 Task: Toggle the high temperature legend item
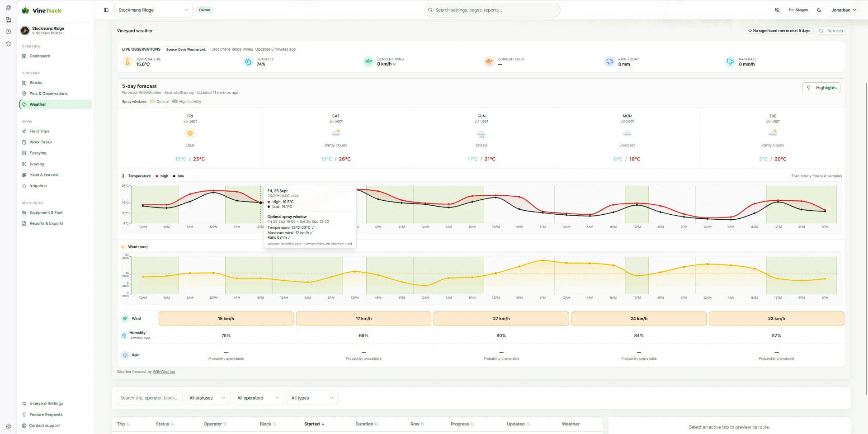pyautogui.click(x=162, y=176)
